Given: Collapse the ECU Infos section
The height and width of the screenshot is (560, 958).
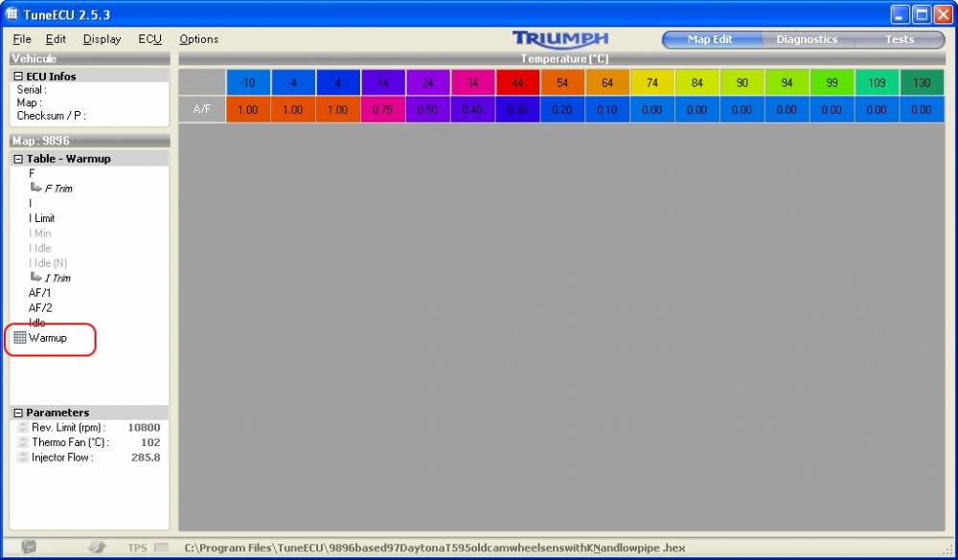Looking at the screenshot, I should coord(18,77).
